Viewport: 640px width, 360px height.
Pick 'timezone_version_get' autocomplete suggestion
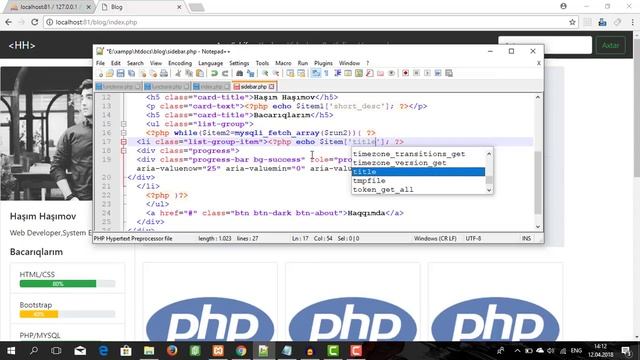click(418, 163)
